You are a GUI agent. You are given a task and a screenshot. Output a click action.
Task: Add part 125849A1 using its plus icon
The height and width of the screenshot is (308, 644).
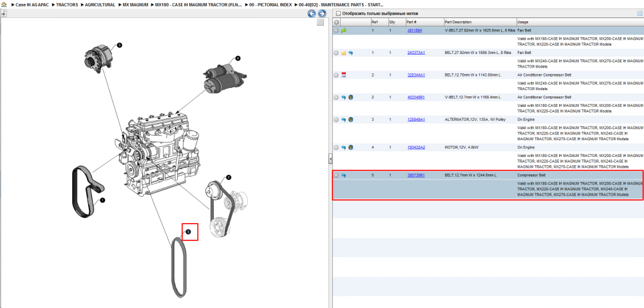point(336,120)
